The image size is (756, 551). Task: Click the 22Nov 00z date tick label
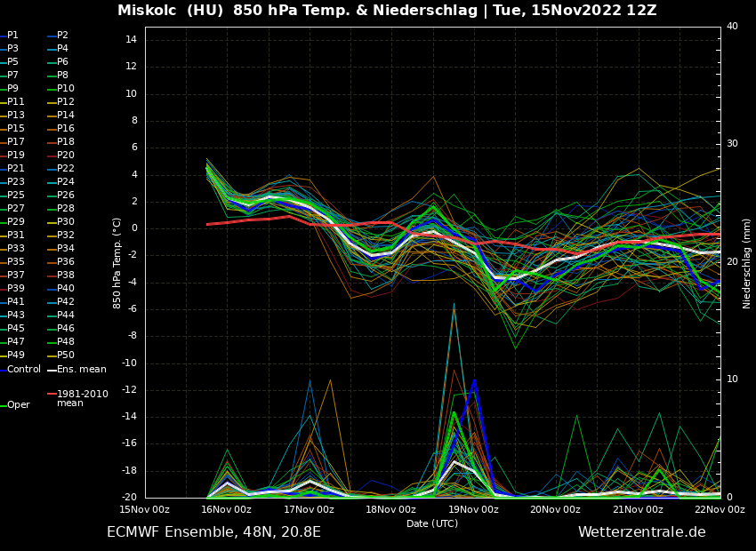click(719, 510)
